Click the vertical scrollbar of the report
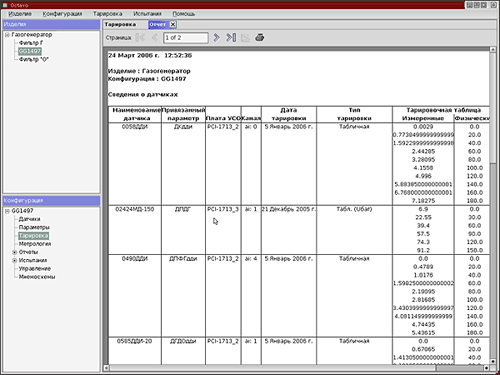The height and width of the screenshot is (375, 500). pos(493,205)
